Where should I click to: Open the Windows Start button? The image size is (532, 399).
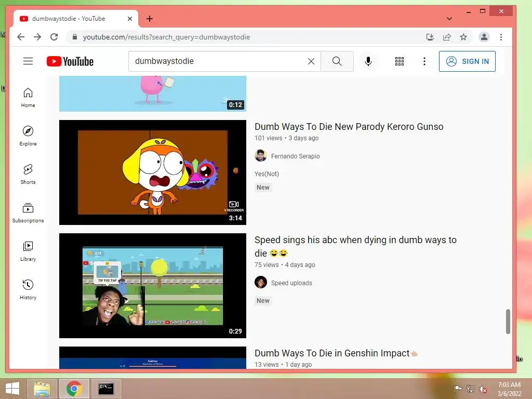(12, 389)
